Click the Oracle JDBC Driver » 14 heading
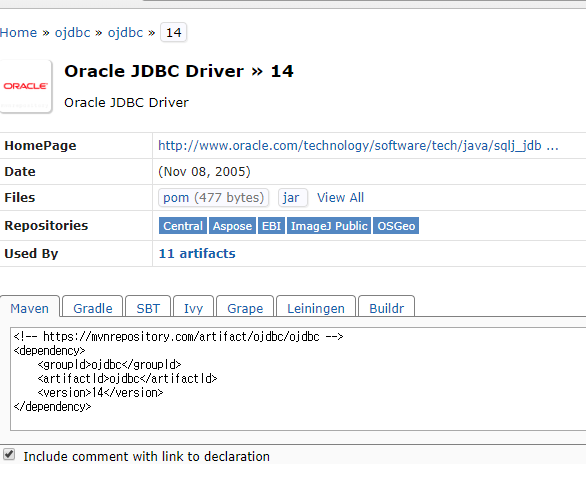The image size is (586, 478). coord(179,71)
